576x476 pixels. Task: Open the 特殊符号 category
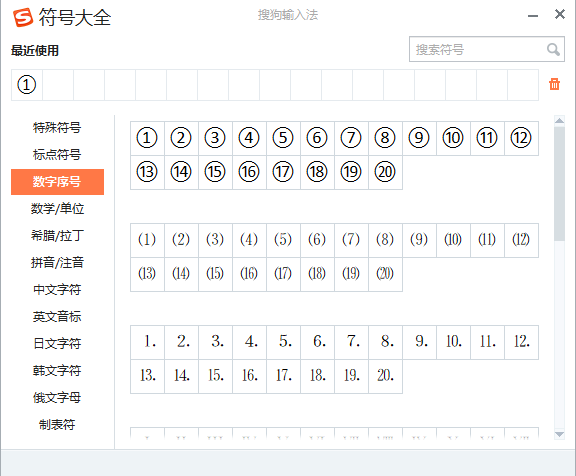(57, 127)
